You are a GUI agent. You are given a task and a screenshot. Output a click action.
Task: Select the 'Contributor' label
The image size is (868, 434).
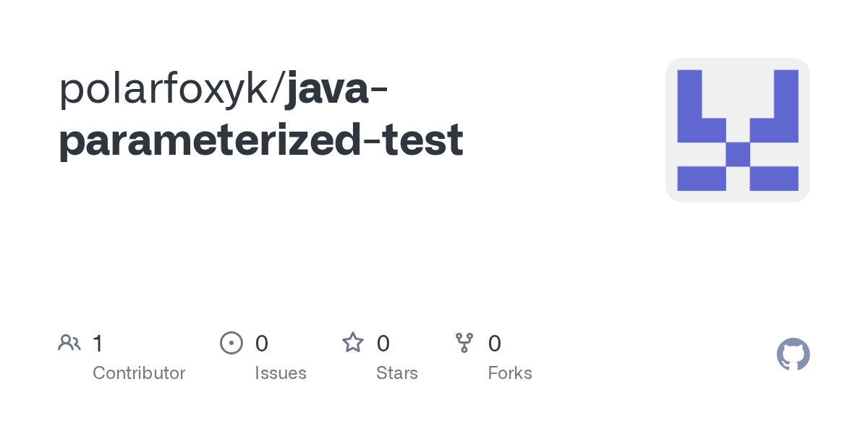pos(139,373)
